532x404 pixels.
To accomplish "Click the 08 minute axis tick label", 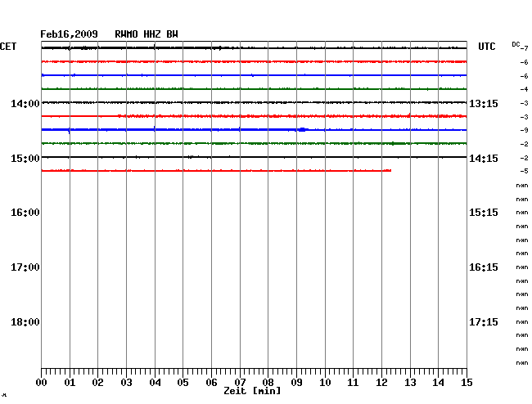I will pyautogui.click(x=268, y=383).
